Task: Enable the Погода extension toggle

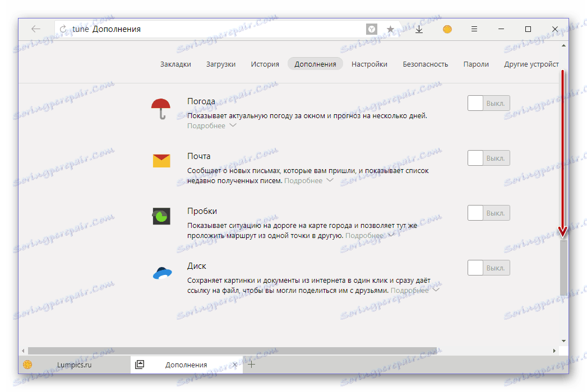Action: point(488,103)
